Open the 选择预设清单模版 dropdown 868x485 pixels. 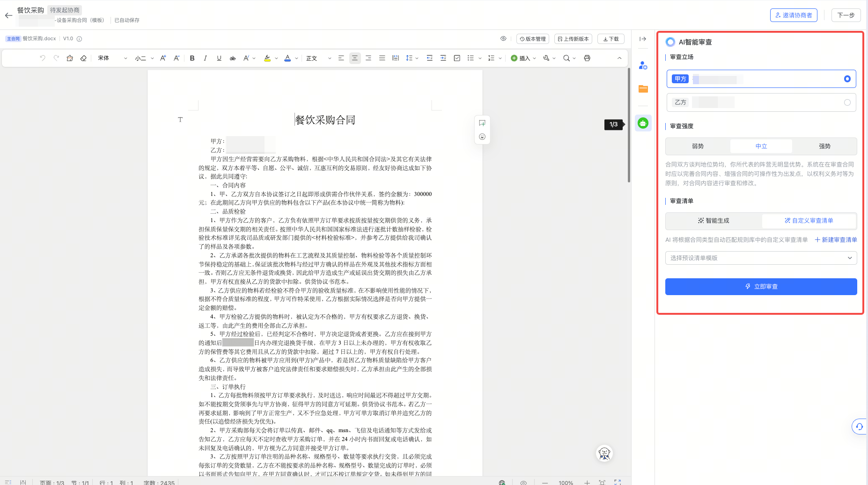click(760, 258)
